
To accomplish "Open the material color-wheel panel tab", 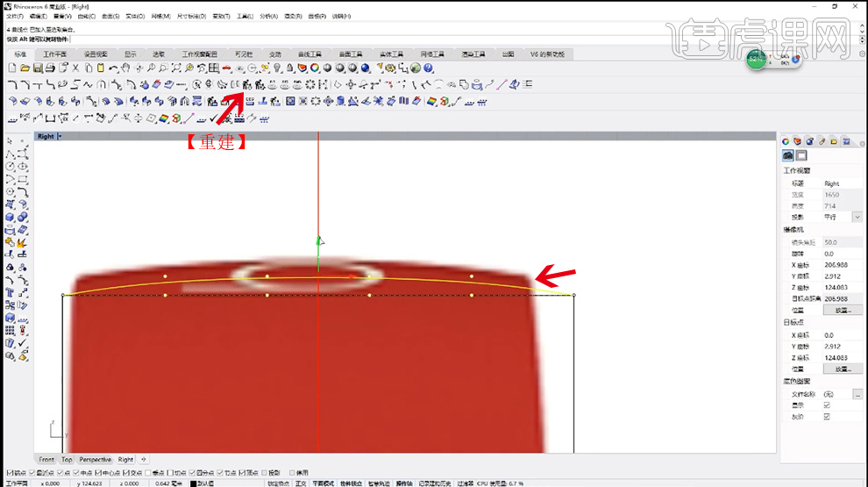I will point(786,142).
